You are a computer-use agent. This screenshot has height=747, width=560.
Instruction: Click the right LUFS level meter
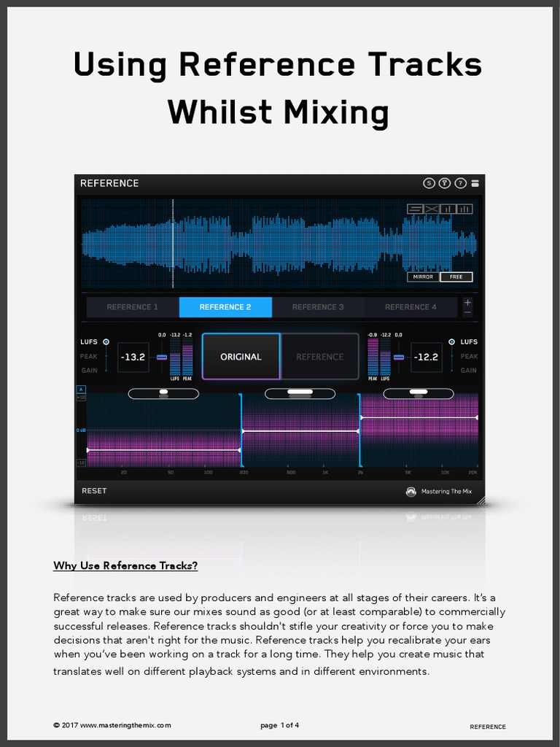(385, 357)
